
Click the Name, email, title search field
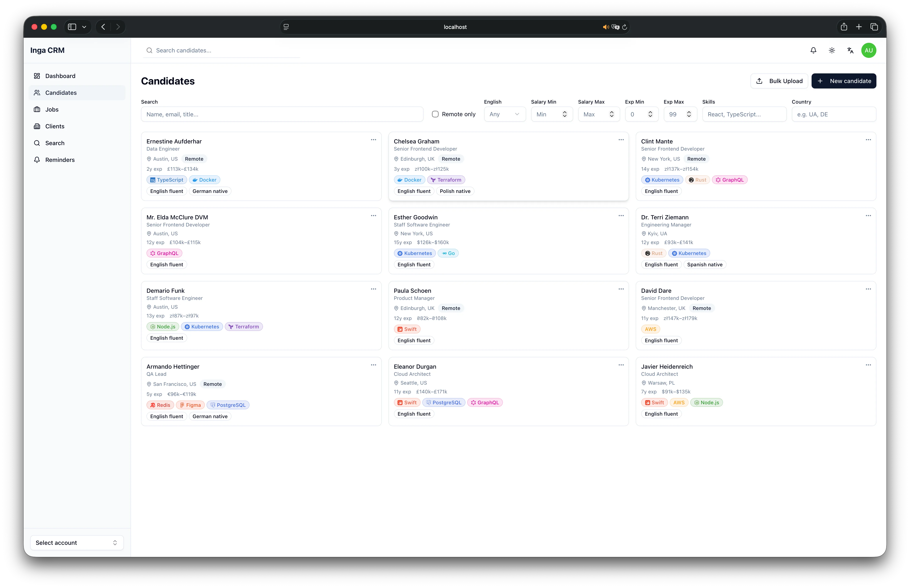pyautogui.click(x=282, y=114)
